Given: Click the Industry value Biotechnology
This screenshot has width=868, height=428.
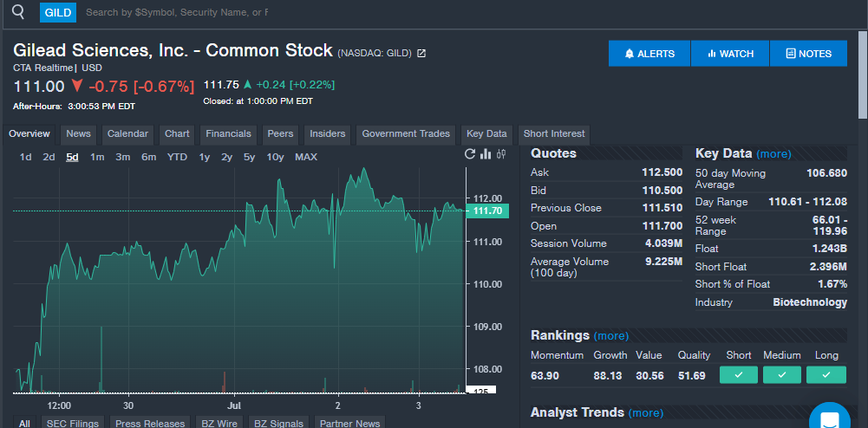Looking at the screenshot, I should pyautogui.click(x=810, y=302).
